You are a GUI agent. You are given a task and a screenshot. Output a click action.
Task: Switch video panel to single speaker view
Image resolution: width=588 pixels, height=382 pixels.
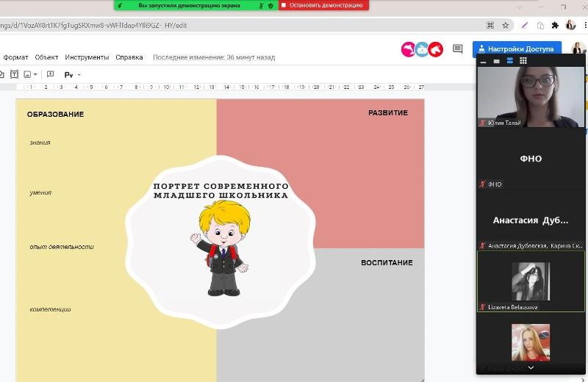(497, 61)
